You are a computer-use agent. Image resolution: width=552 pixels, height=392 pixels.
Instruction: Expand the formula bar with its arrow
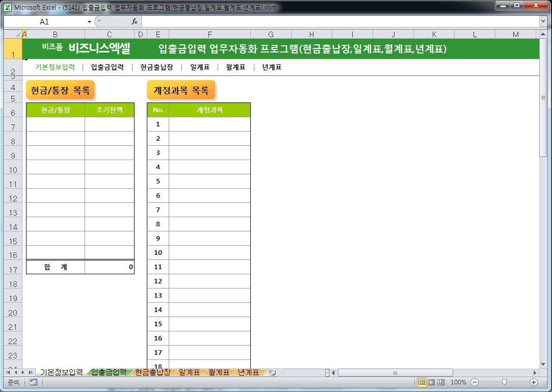coord(542,21)
